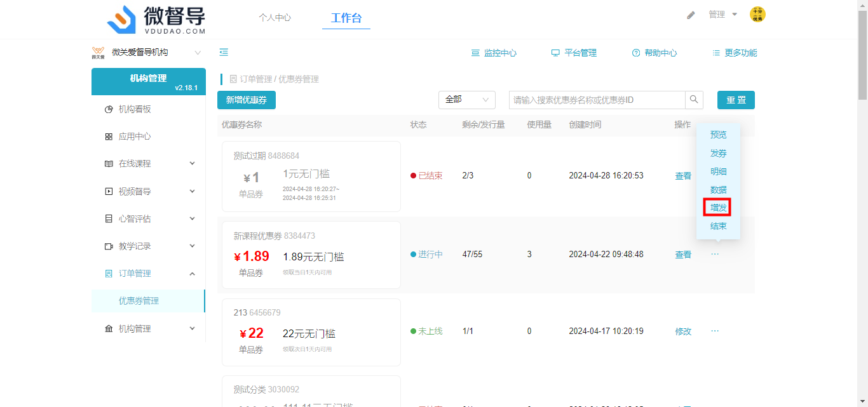Image resolution: width=868 pixels, height=407 pixels.
Task: Expand 心智评估 menu
Action: pos(149,218)
